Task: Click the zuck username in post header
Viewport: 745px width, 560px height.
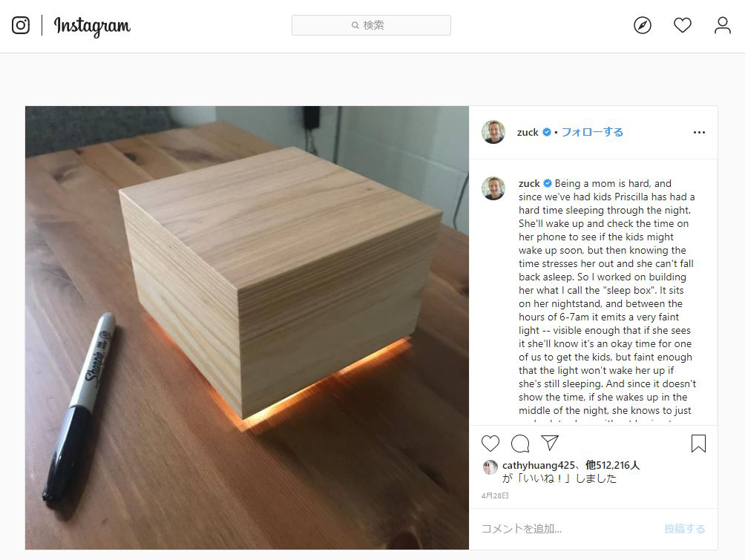Action: click(528, 132)
